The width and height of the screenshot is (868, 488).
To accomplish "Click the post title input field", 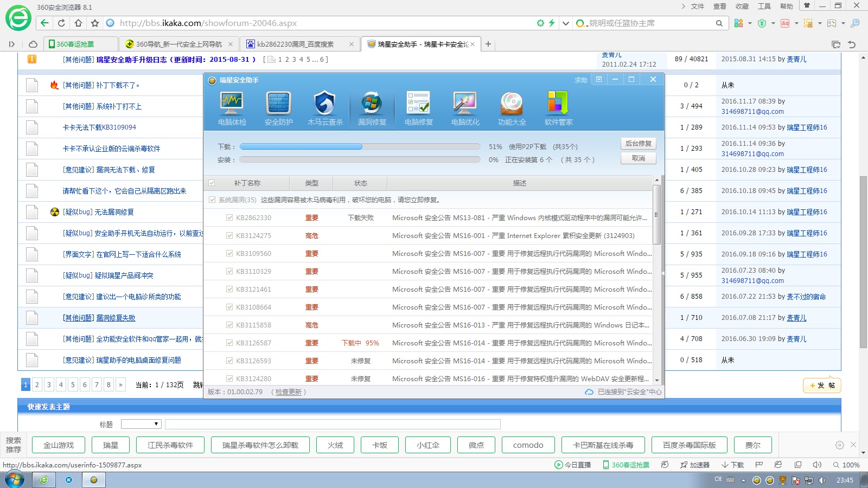I will 332,424.
